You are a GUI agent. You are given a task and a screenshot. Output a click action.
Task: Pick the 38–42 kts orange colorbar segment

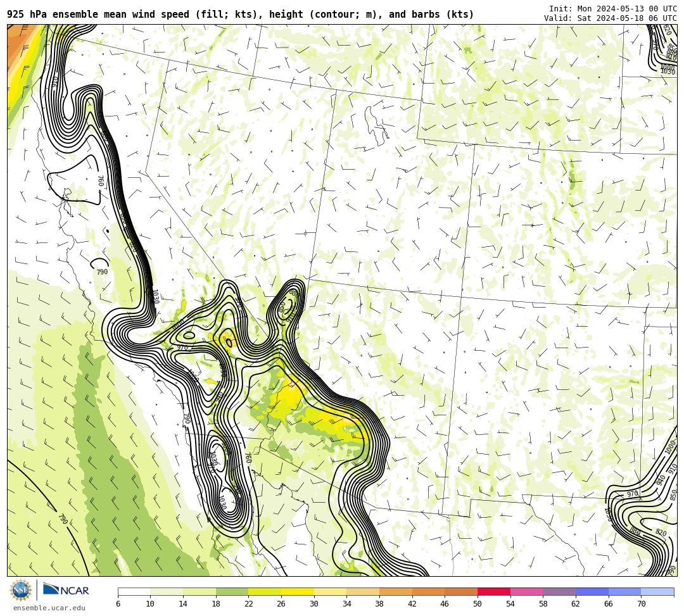396,591
